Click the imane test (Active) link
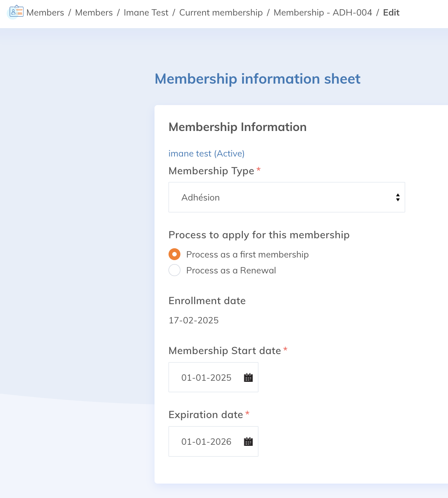 206,154
